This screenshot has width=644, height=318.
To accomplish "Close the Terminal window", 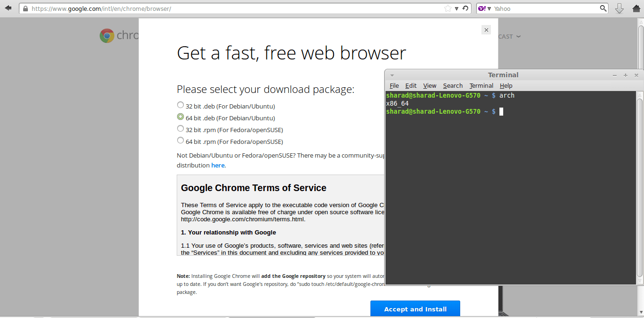I will (x=636, y=75).
